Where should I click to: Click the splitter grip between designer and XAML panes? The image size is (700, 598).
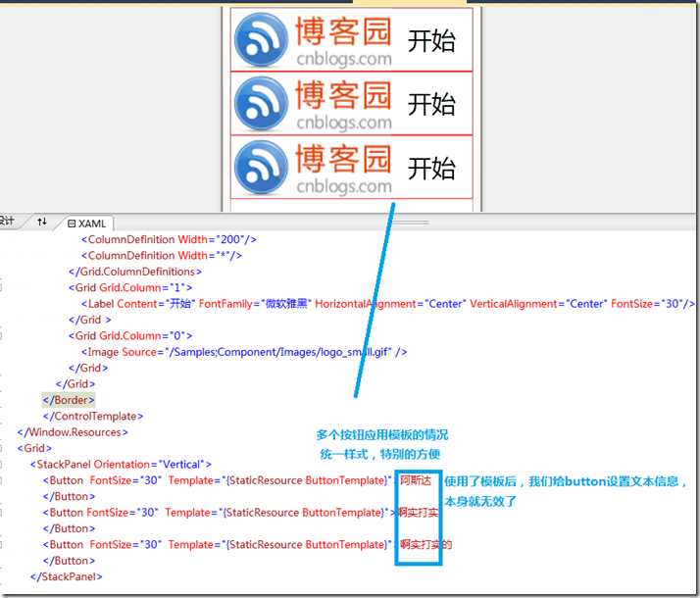409,222
